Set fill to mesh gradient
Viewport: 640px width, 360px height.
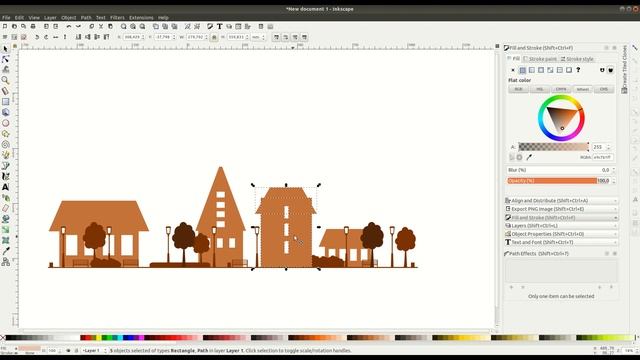point(550,70)
